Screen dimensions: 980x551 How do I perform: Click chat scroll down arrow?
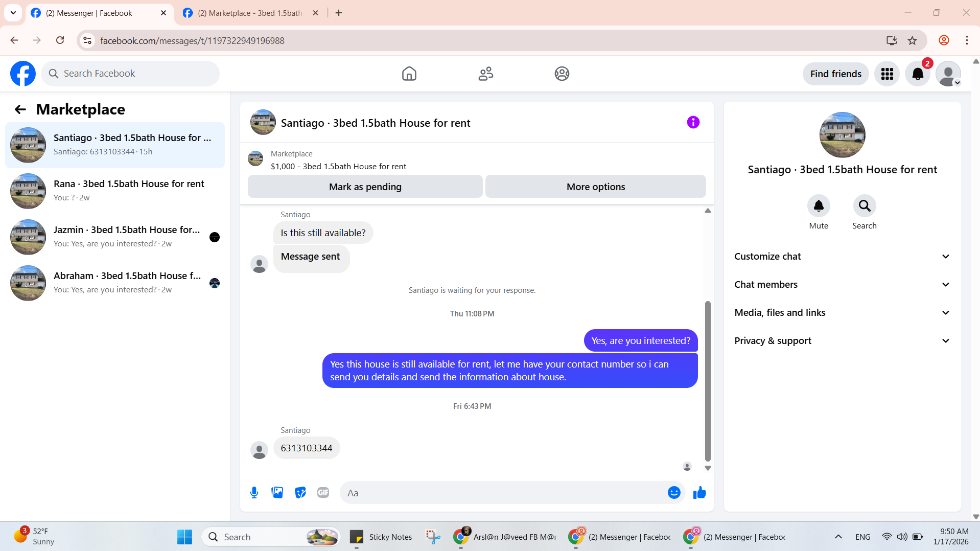[708, 468]
